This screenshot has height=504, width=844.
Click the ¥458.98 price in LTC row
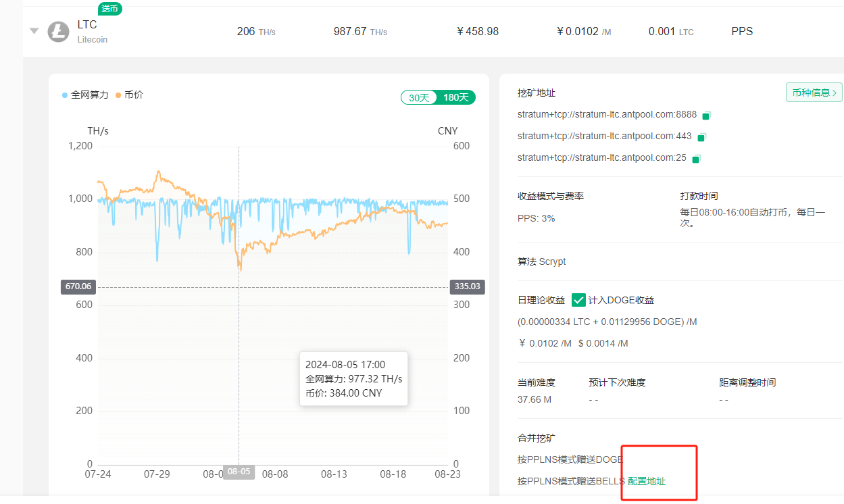[478, 31]
